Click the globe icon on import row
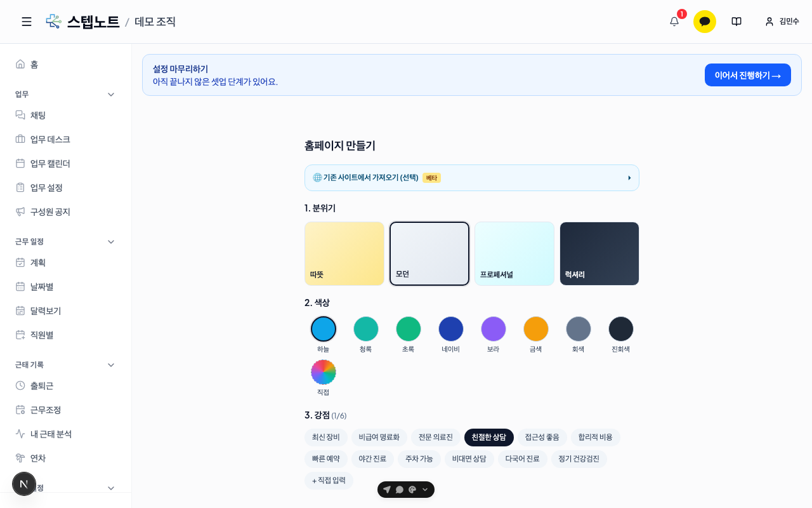 (x=317, y=178)
